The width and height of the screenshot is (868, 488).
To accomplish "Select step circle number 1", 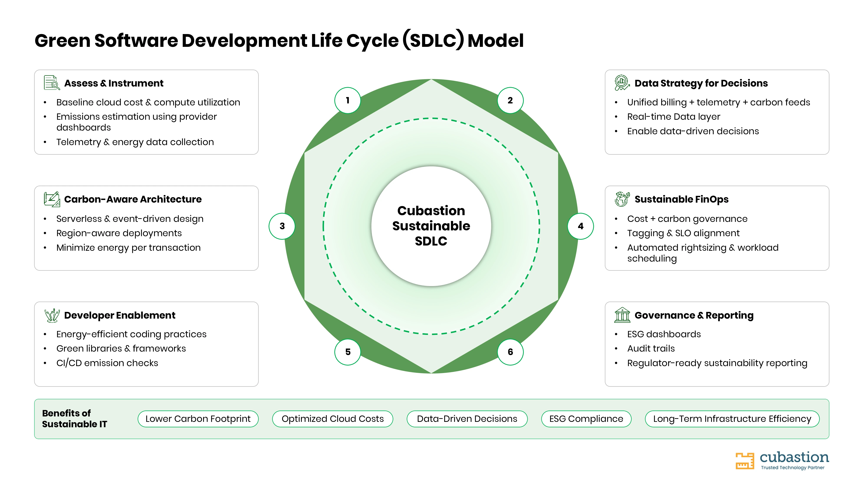I will [x=347, y=100].
